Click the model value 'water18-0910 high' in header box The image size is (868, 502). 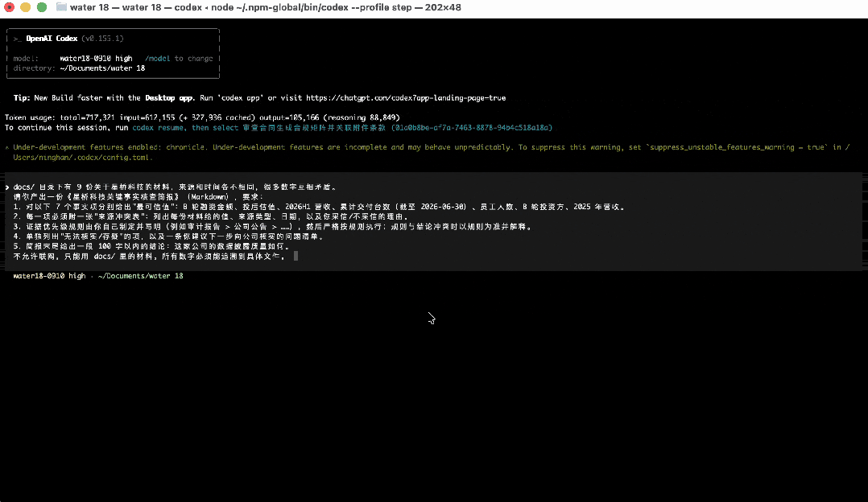pos(97,59)
